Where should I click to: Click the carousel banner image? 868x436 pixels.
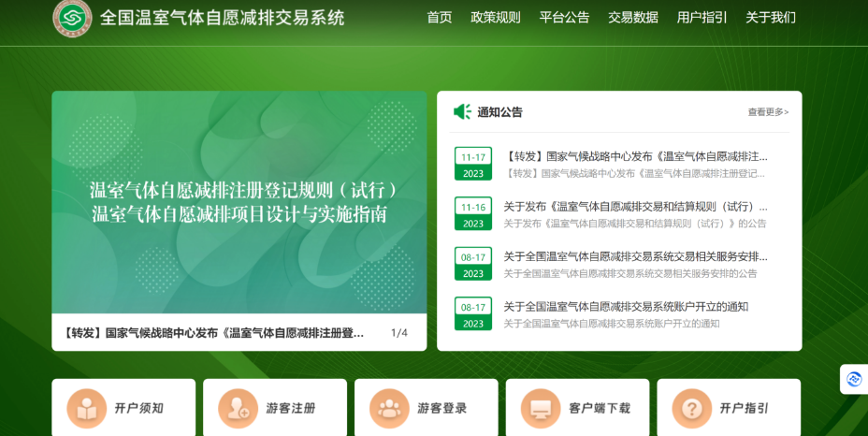239,202
